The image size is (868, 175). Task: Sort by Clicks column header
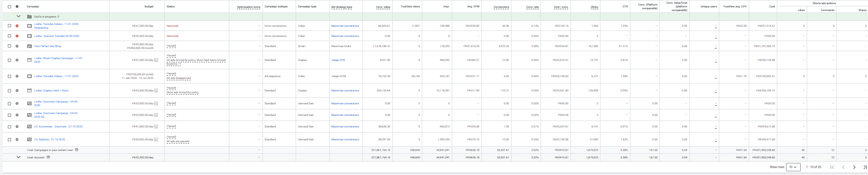pos(594,7)
